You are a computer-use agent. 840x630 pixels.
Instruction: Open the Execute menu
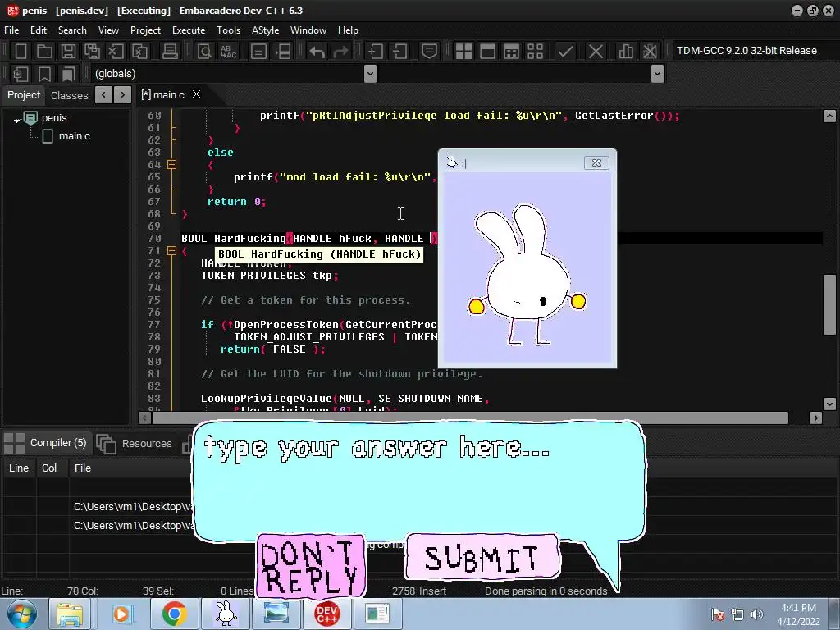click(x=189, y=30)
